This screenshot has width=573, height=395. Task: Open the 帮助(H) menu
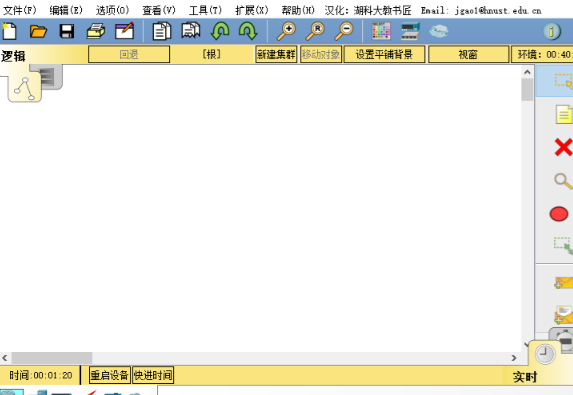(298, 10)
